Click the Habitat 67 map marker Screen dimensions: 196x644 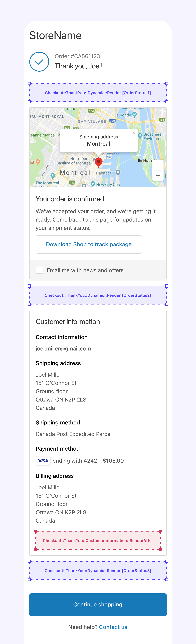point(118,172)
